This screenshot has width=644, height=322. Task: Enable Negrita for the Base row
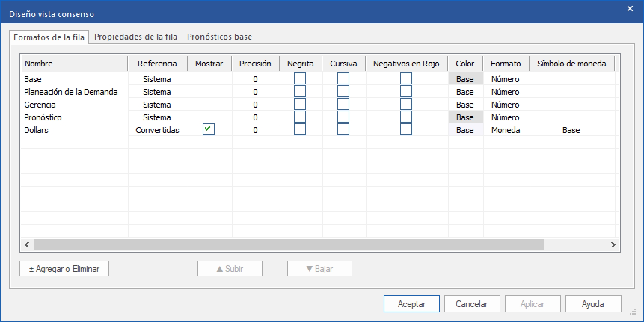pyautogui.click(x=300, y=79)
